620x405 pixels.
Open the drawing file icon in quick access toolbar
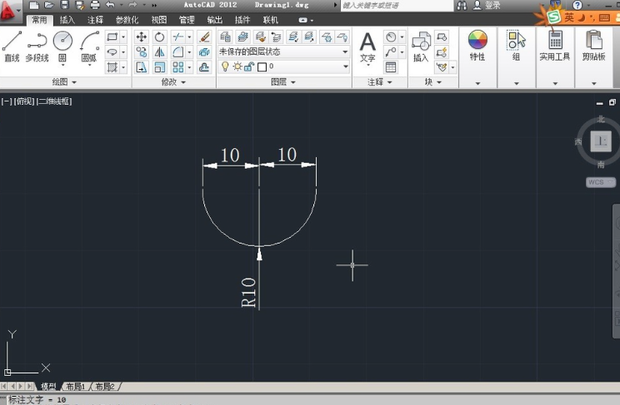(x=49, y=5)
